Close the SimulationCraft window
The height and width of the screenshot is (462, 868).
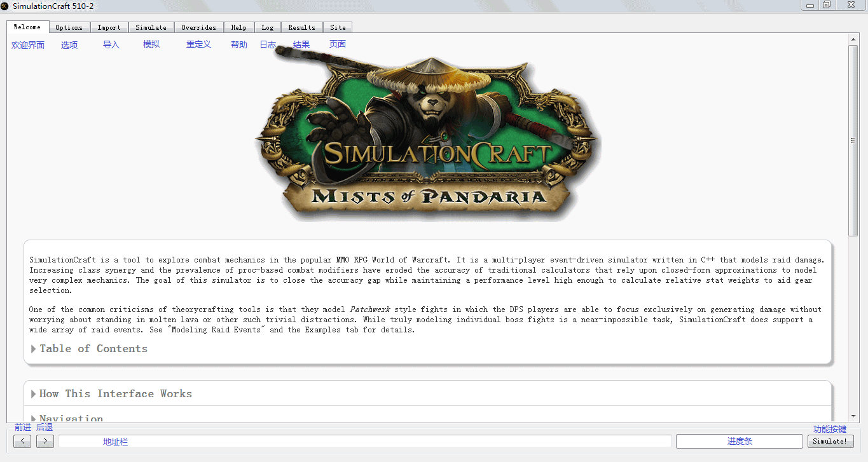pos(851,5)
